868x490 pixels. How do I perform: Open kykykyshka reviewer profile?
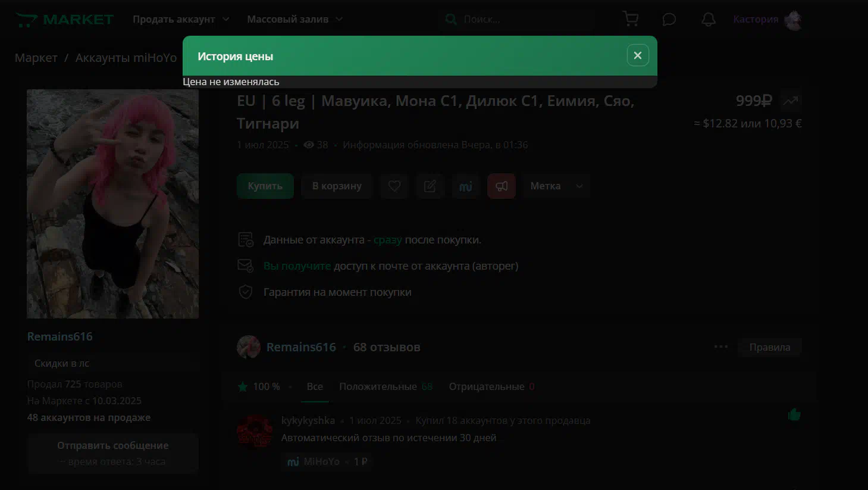coord(308,420)
